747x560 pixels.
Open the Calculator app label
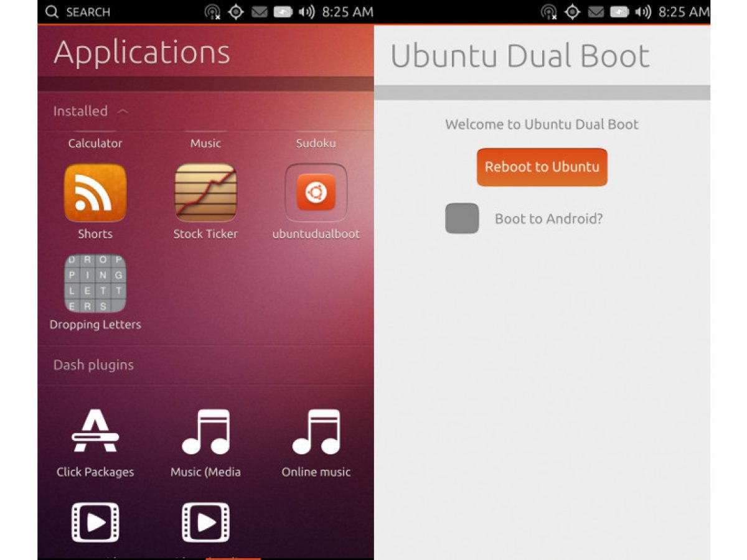coord(95,143)
